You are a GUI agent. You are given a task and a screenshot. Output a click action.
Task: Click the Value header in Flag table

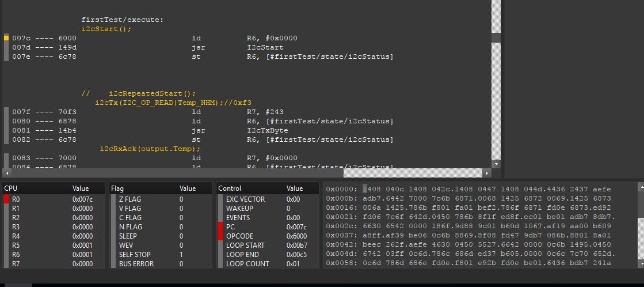click(x=188, y=188)
